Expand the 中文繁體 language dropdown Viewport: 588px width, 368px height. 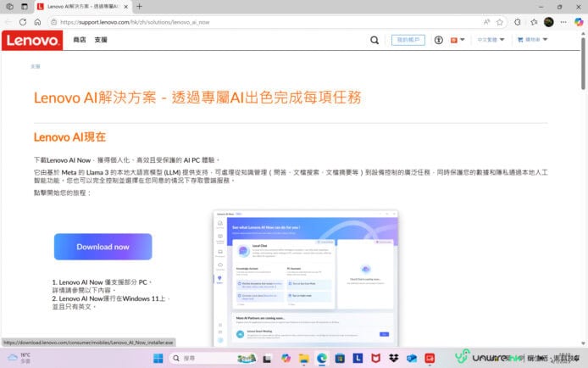491,40
